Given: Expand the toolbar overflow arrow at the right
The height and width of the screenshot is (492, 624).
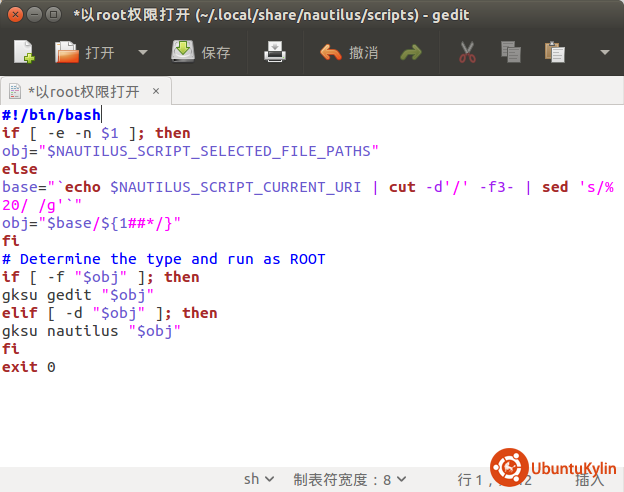Looking at the screenshot, I should pos(604,52).
